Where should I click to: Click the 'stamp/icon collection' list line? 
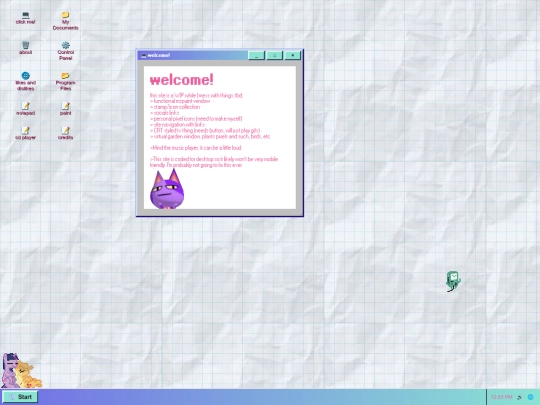[175, 107]
